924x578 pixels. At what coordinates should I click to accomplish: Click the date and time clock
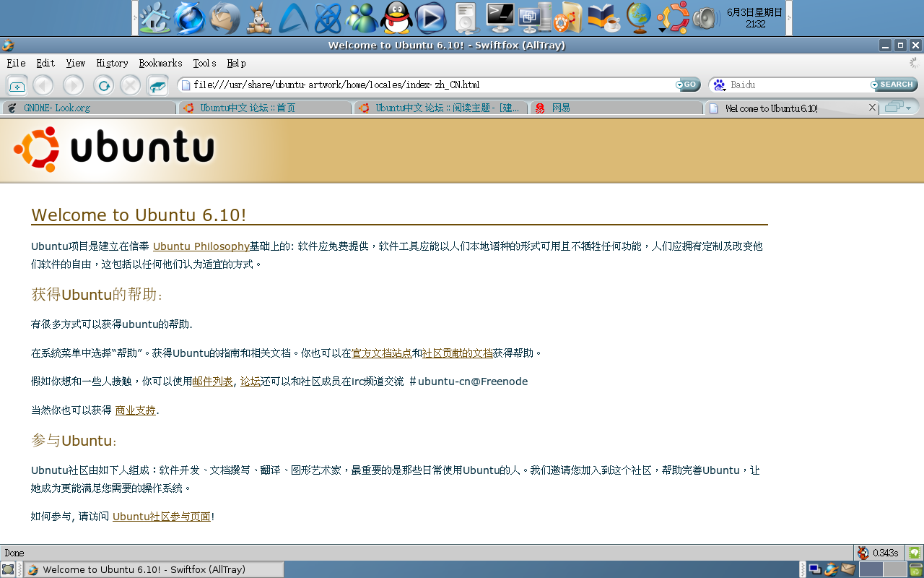755,18
